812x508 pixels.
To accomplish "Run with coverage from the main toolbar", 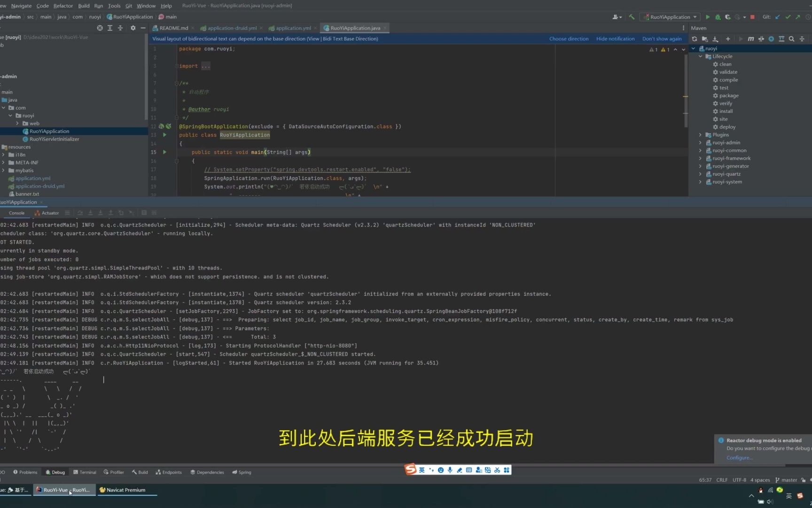I will [727, 17].
